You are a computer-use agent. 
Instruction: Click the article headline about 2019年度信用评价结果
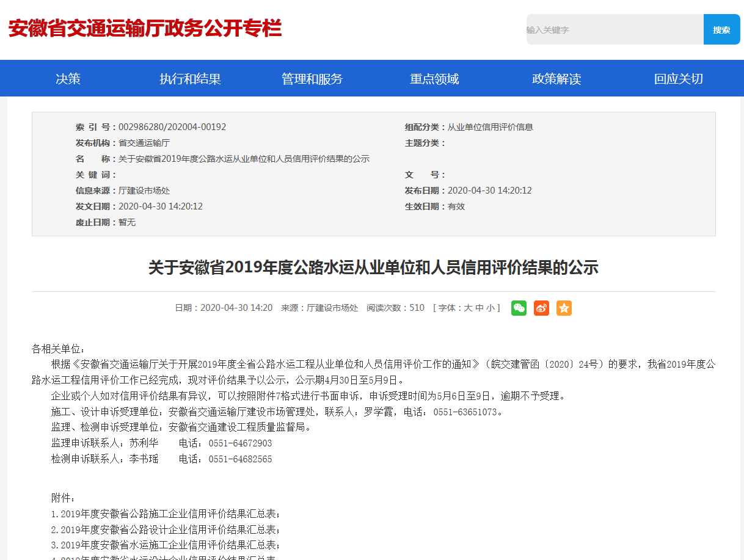[x=373, y=267]
